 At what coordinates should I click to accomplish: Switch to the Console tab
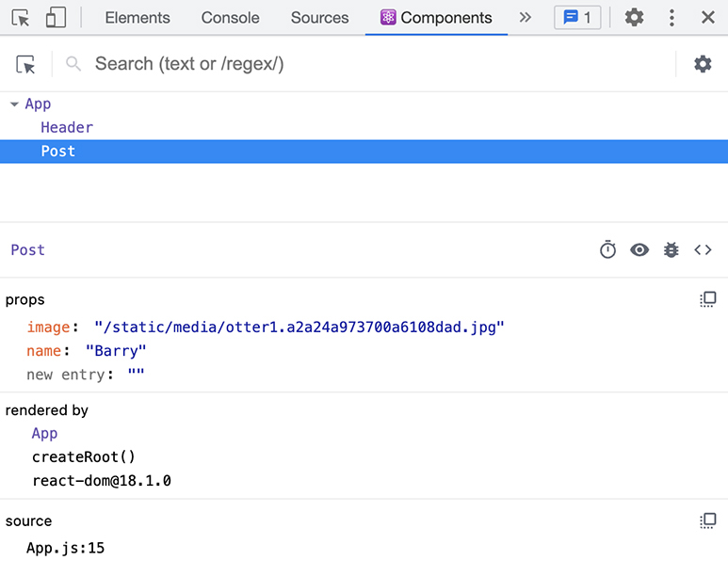231,18
